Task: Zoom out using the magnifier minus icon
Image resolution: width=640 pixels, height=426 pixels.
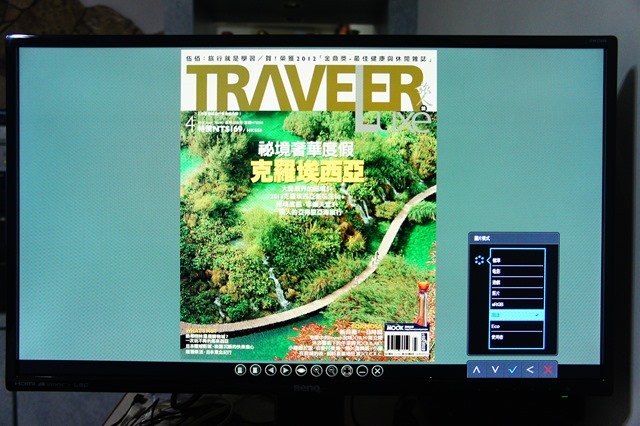Action: click(x=332, y=371)
